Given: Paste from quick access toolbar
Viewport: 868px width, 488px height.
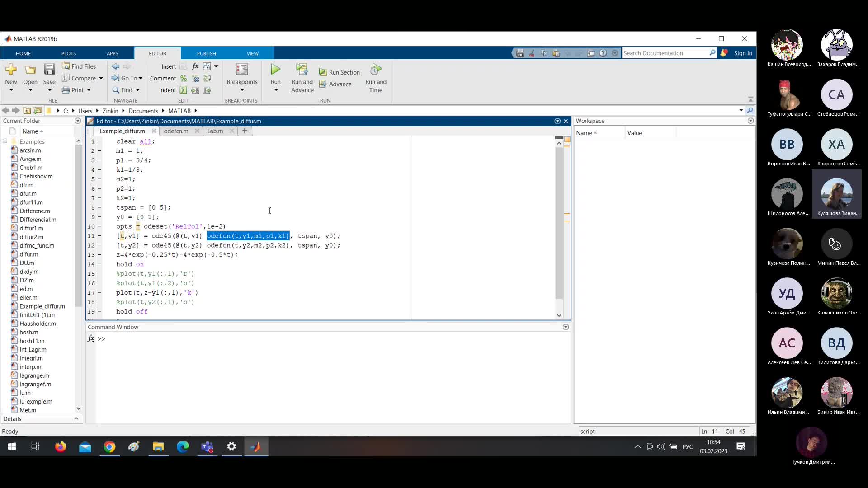Looking at the screenshot, I should [x=556, y=53].
